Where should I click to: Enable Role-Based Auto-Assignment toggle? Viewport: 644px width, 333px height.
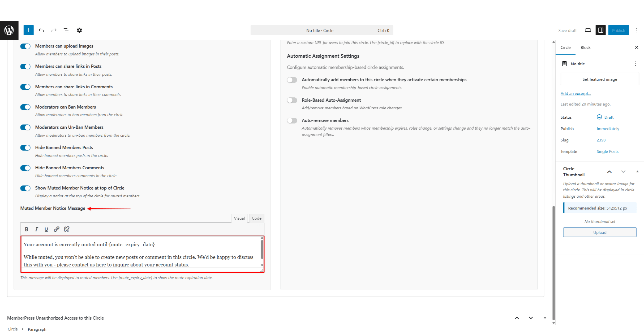coord(292,100)
